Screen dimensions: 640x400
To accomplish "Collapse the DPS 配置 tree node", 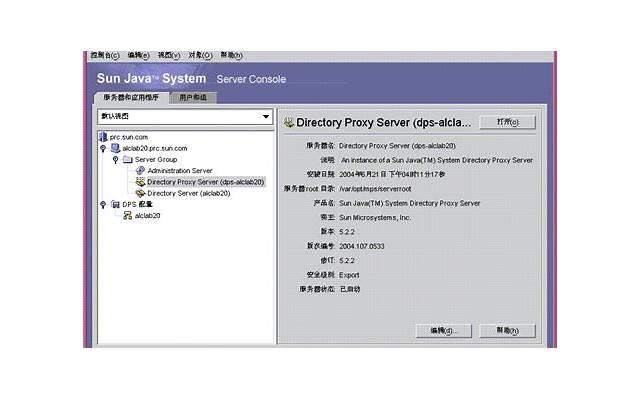I will [x=103, y=204].
